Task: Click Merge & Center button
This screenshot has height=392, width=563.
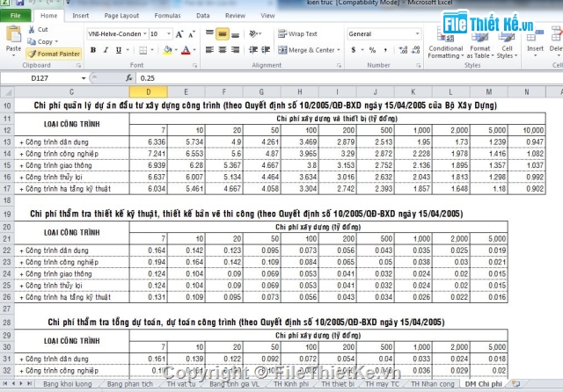Action: click(x=306, y=50)
